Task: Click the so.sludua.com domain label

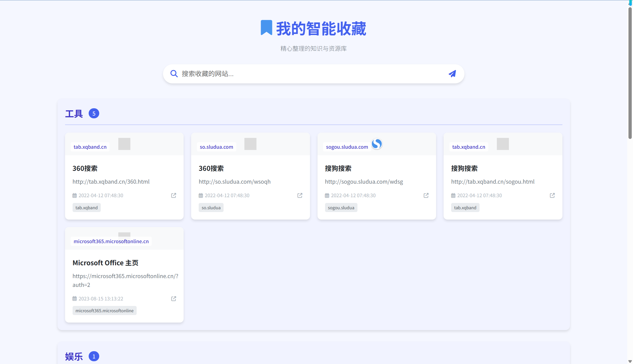Action: click(x=217, y=147)
